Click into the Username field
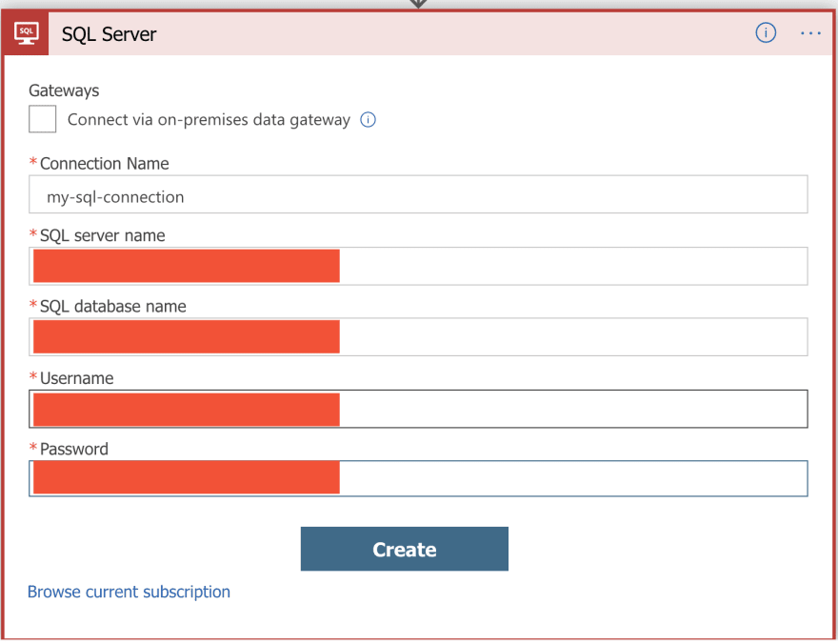 [x=418, y=409]
